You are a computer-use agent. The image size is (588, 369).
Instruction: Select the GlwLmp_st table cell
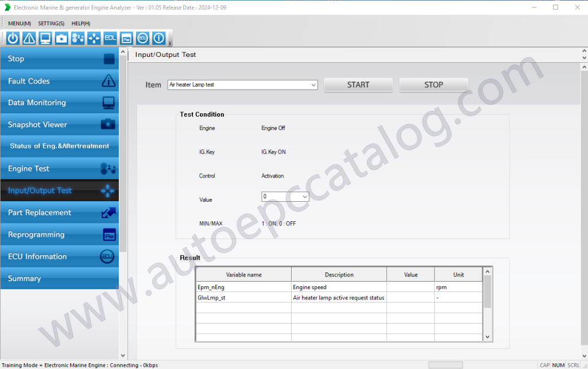(x=243, y=298)
